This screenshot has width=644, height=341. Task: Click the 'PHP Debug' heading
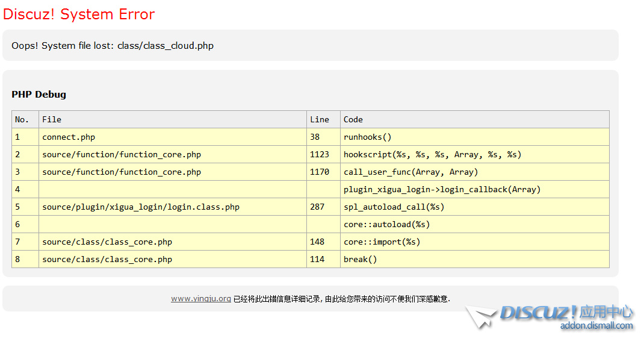tap(39, 94)
